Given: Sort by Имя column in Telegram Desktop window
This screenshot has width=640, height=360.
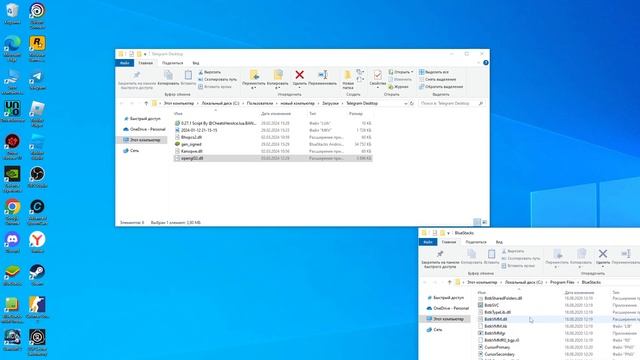Looking at the screenshot, I should (178, 114).
